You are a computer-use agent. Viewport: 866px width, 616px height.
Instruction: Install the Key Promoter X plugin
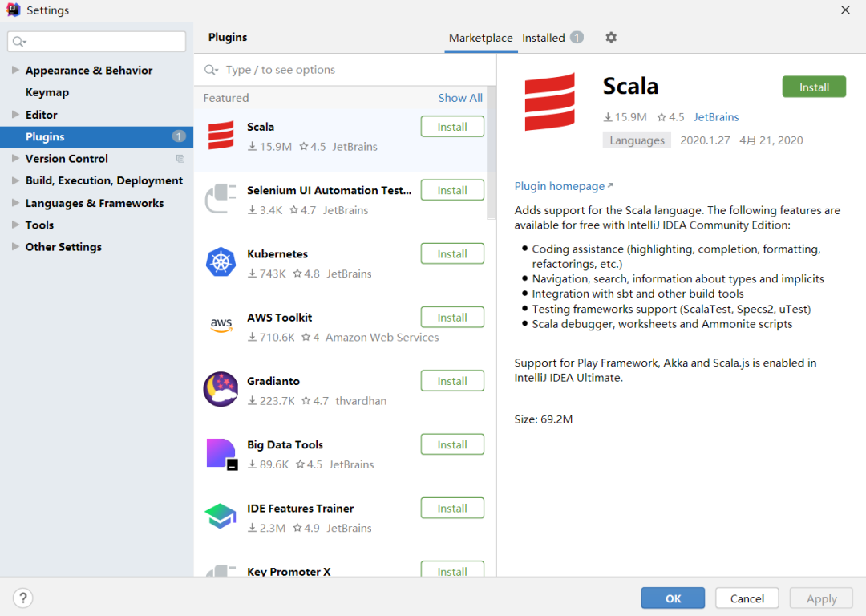coord(452,569)
